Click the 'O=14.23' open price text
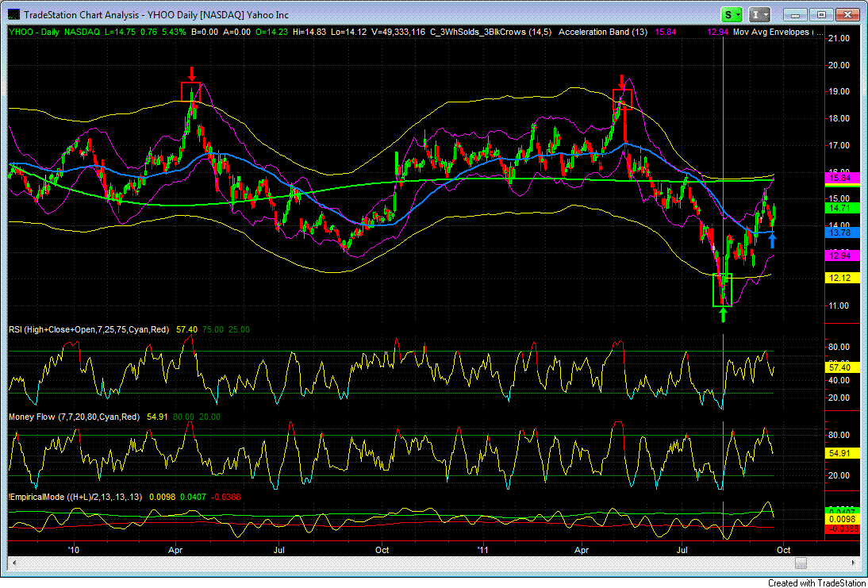 271,32
